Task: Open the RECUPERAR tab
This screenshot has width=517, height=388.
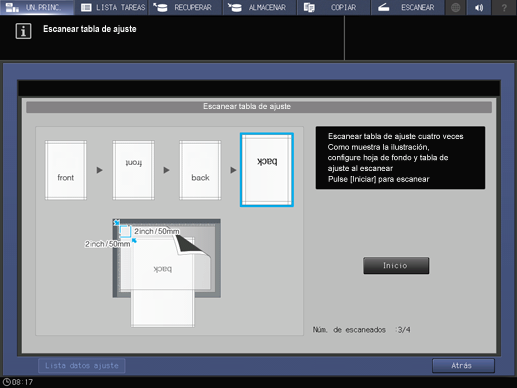Action: (x=185, y=7)
